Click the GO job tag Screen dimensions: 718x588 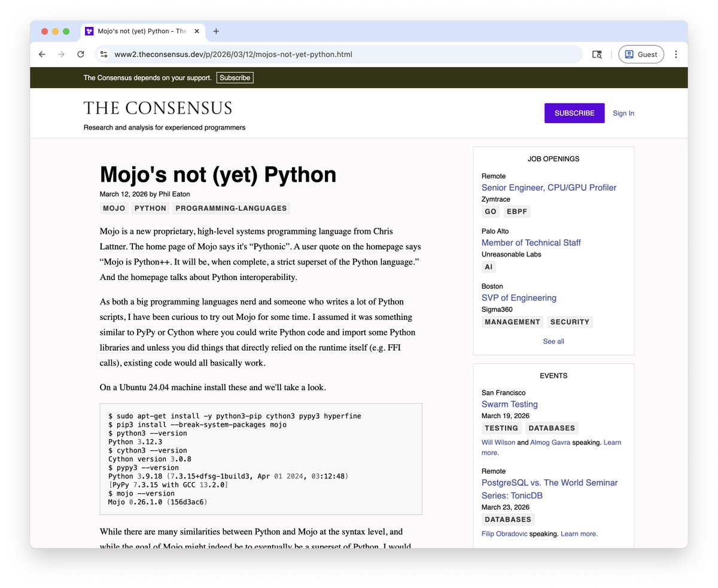click(x=491, y=212)
